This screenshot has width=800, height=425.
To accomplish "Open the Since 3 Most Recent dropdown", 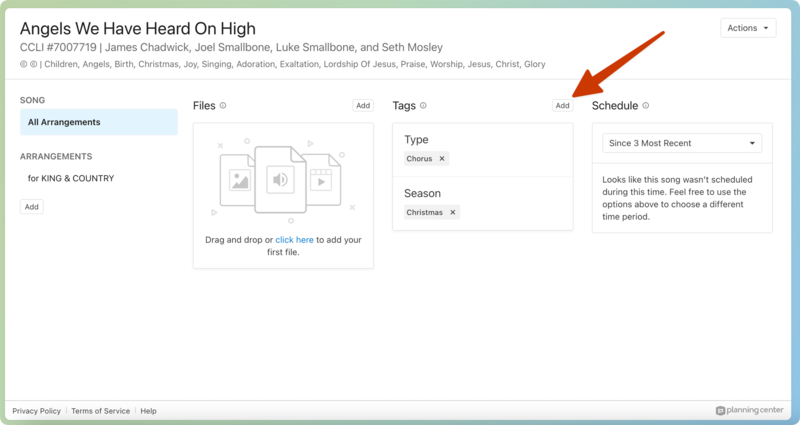I will (682, 143).
